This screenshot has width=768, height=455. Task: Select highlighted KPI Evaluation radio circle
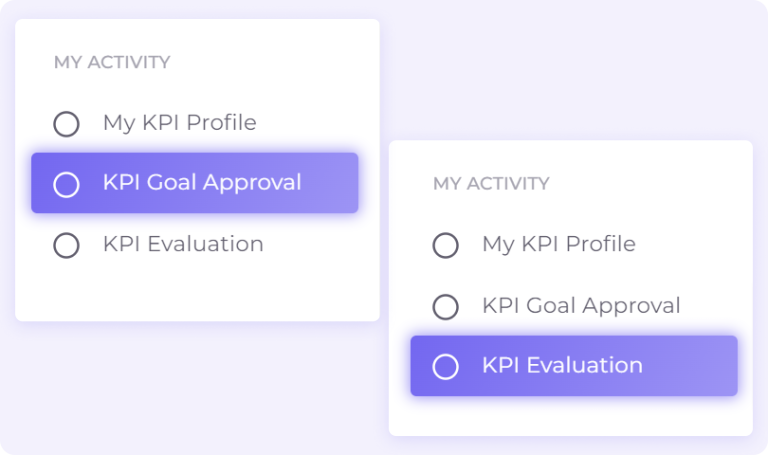coord(445,366)
